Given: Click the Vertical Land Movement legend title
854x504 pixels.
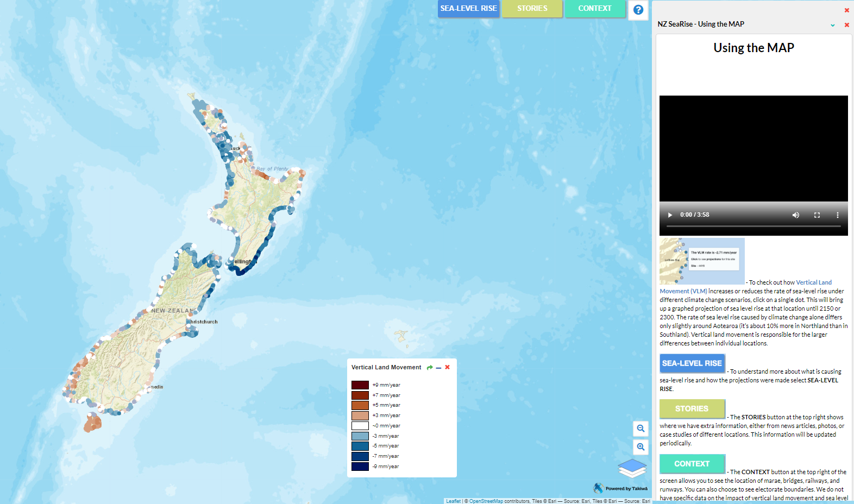Looking at the screenshot, I should pyautogui.click(x=386, y=368).
